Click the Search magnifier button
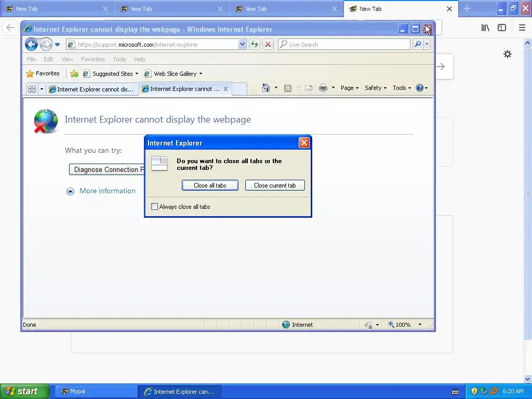This screenshot has width=532, height=399. tap(418, 44)
